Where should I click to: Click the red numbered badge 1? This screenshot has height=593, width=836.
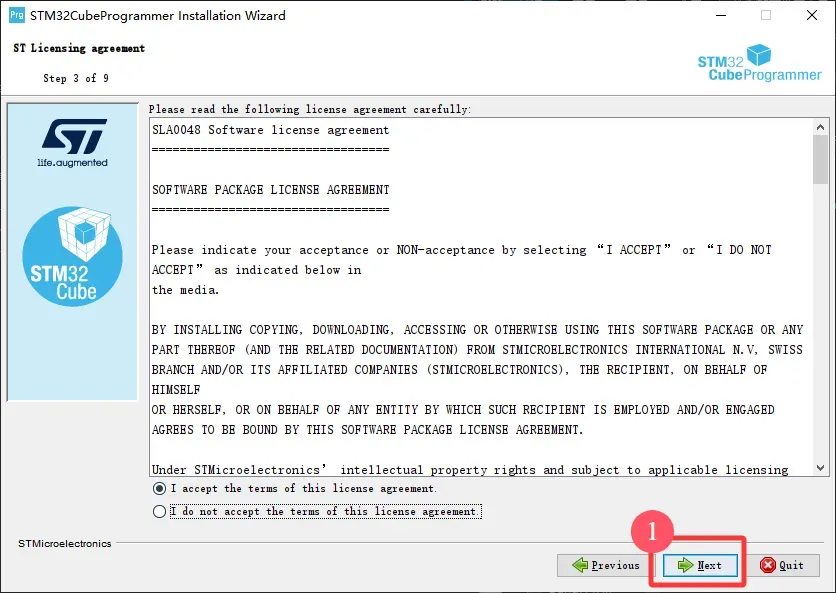point(652,532)
